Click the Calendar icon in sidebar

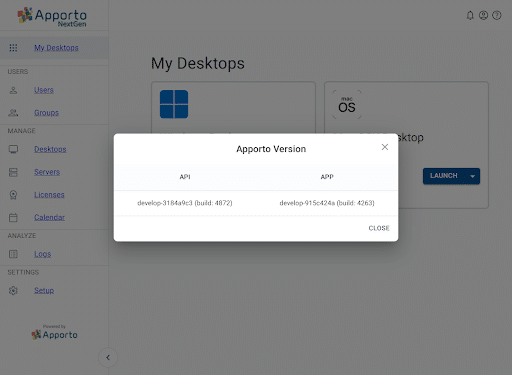(13, 218)
